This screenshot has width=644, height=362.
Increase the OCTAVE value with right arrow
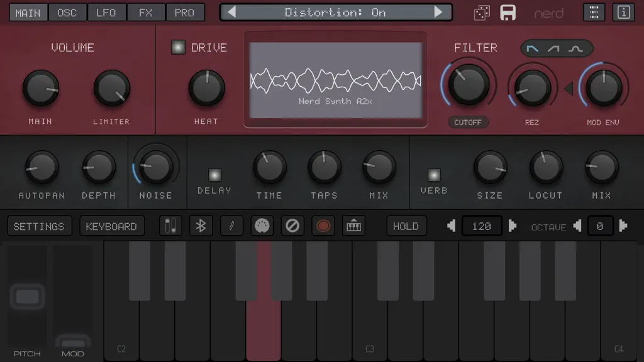coord(623,226)
